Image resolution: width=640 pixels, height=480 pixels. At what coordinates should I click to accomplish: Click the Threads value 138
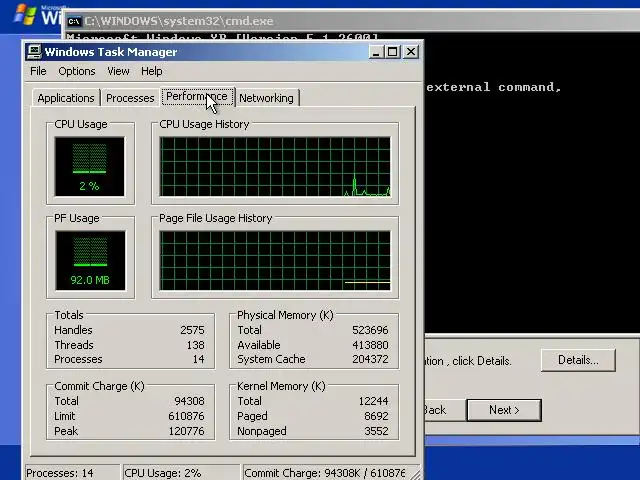click(x=196, y=345)
